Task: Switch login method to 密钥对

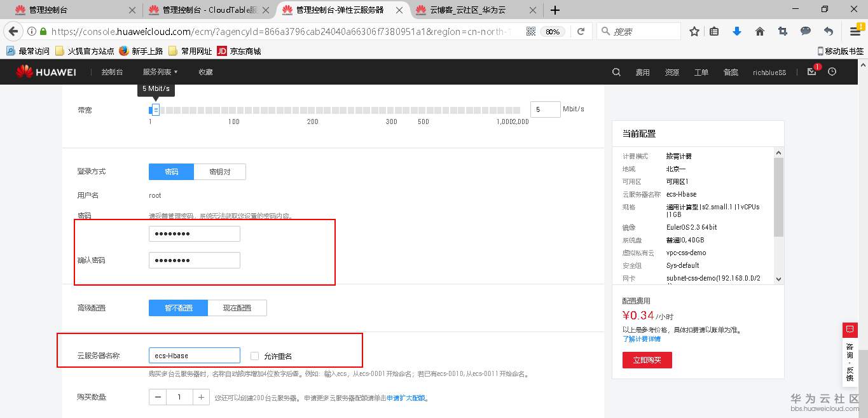Action: tap(220, 171)
